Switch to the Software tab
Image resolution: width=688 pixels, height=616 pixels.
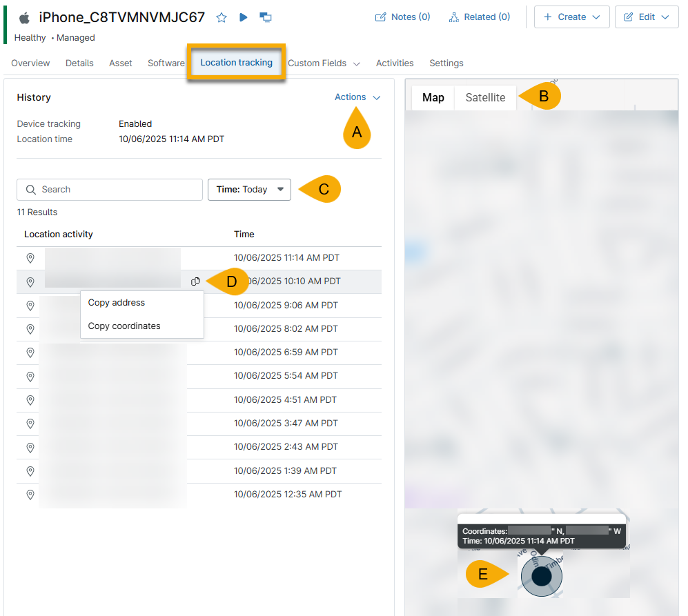166,63
